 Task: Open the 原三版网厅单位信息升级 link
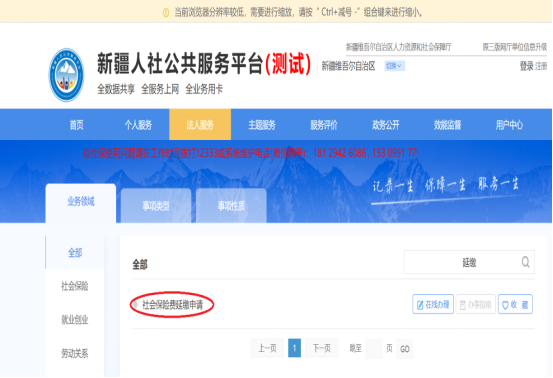coord(515,47)
